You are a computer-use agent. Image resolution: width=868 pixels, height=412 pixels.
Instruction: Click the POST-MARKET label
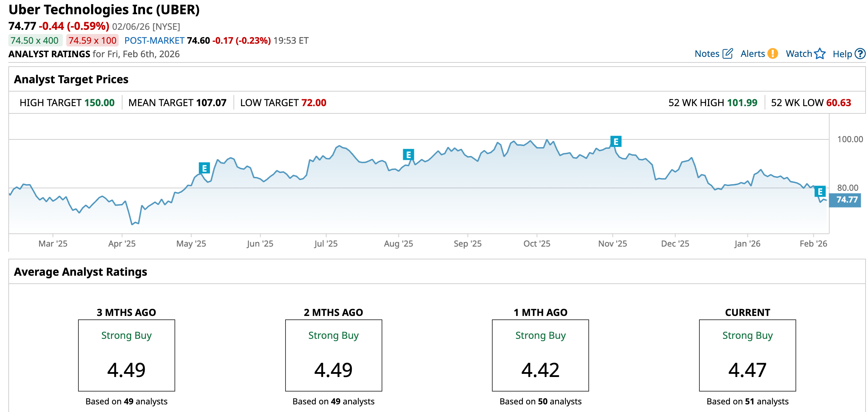pyautogui.click(x=154, y=41)
